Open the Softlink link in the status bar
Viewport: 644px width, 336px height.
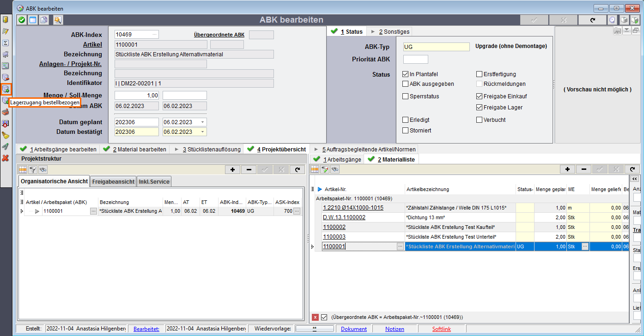click(x=442, y=329)
